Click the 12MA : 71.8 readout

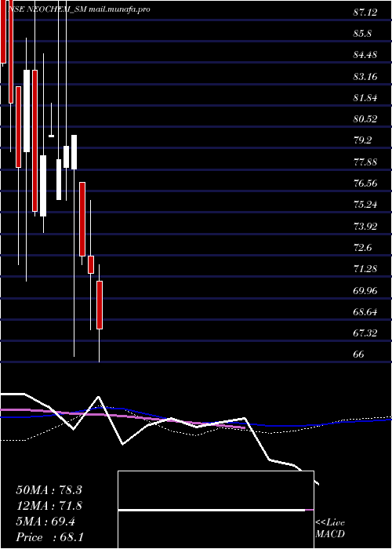[x=49, y=506]
